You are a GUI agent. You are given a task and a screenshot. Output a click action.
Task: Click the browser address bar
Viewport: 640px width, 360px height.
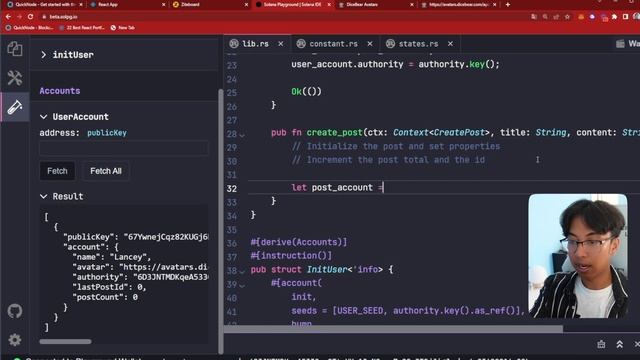pos(286,17)
